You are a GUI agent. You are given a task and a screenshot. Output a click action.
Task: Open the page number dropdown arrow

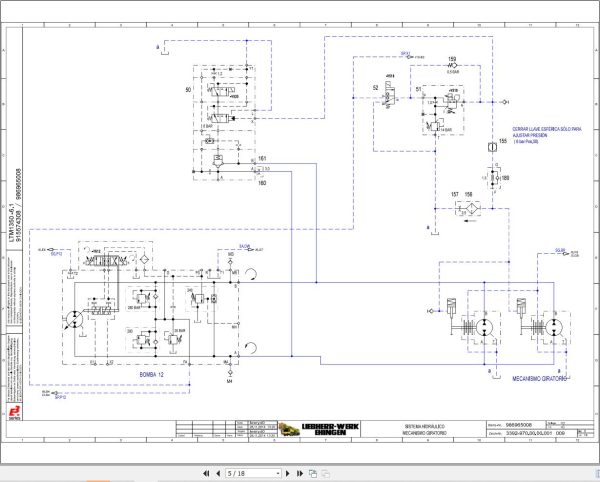(278, 474)
